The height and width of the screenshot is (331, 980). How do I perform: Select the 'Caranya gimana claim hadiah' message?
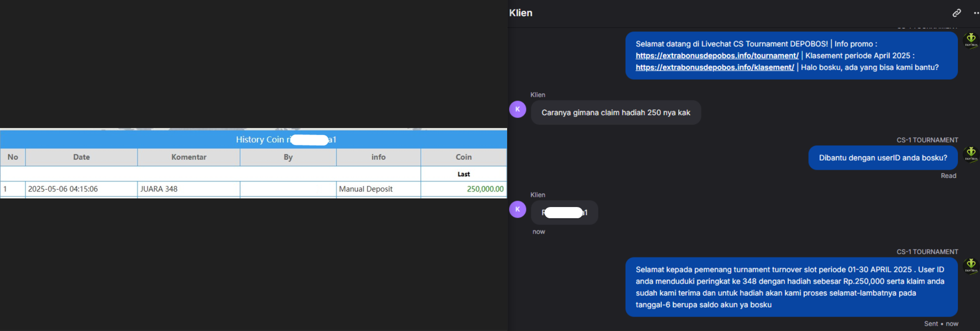616,113
